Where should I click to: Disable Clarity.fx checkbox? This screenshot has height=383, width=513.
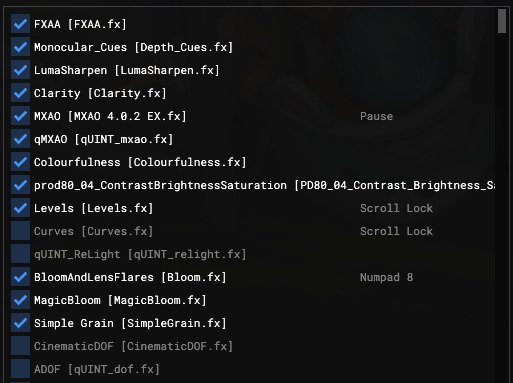20,93
